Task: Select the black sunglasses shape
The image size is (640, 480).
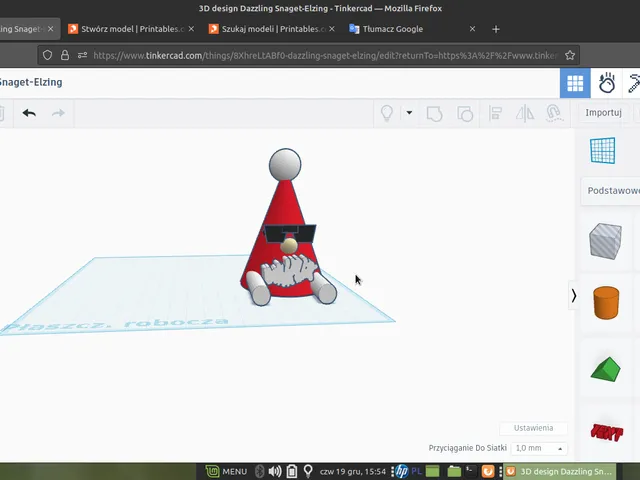Action: (290, 233)
